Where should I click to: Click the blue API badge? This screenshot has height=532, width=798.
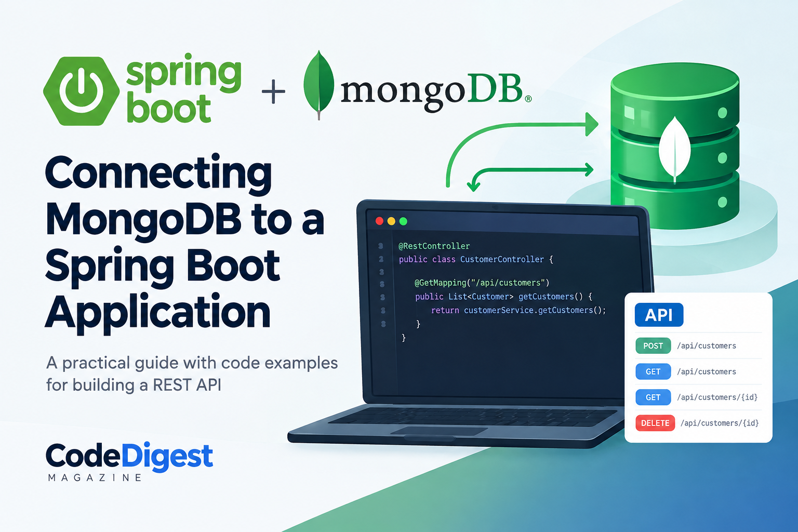(659, 315)
